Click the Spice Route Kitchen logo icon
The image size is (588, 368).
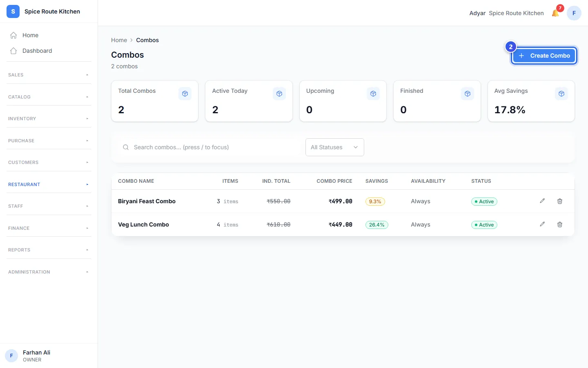(x=13, y=11)
